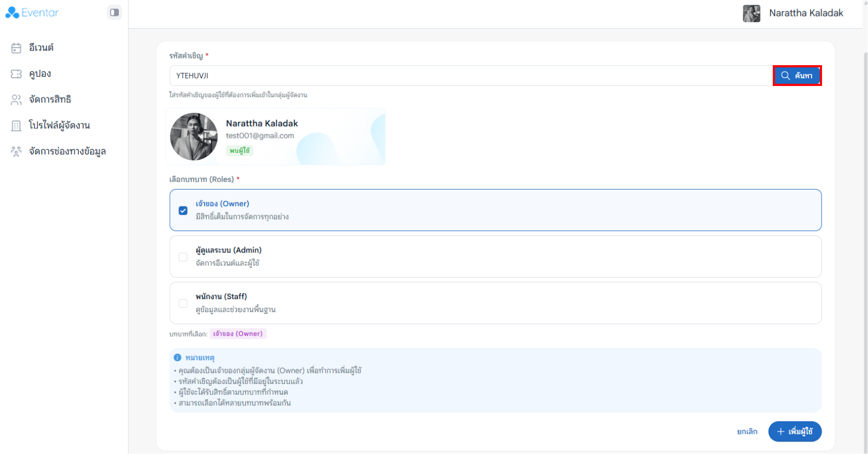Click the ค้นหา search button
The width and height of the screenshot is (868, 454).
point(797,76)
